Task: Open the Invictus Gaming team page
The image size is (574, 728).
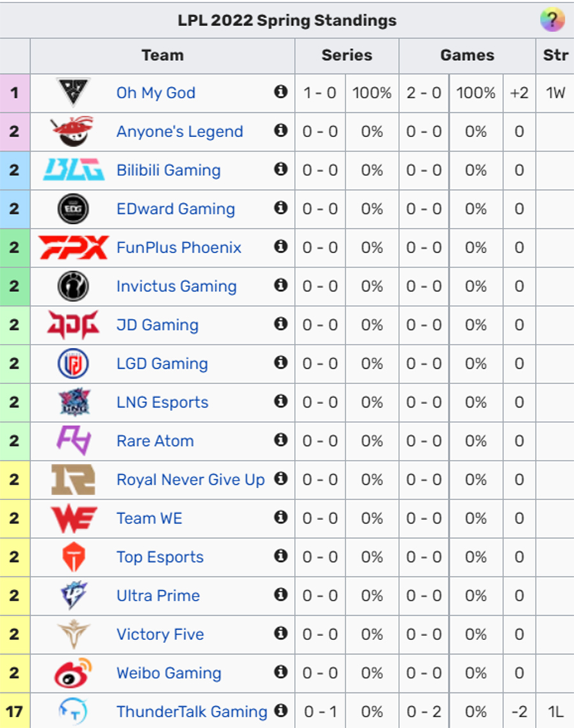Action: pos(176,286)
